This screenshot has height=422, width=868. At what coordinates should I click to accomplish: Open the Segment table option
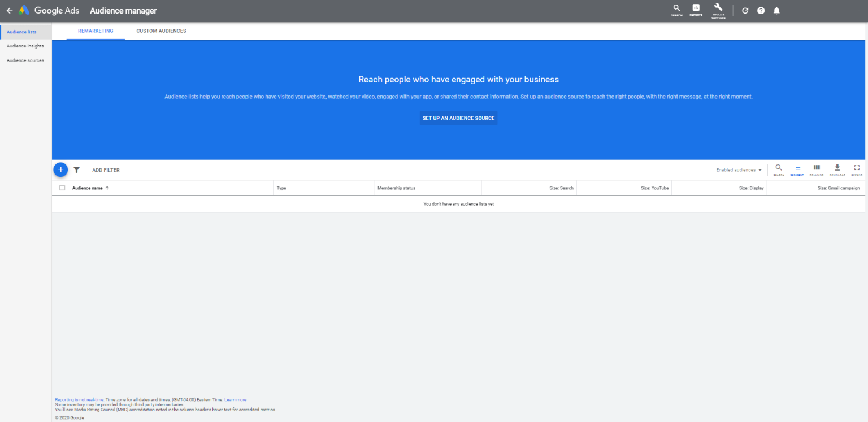pos(797,169)
